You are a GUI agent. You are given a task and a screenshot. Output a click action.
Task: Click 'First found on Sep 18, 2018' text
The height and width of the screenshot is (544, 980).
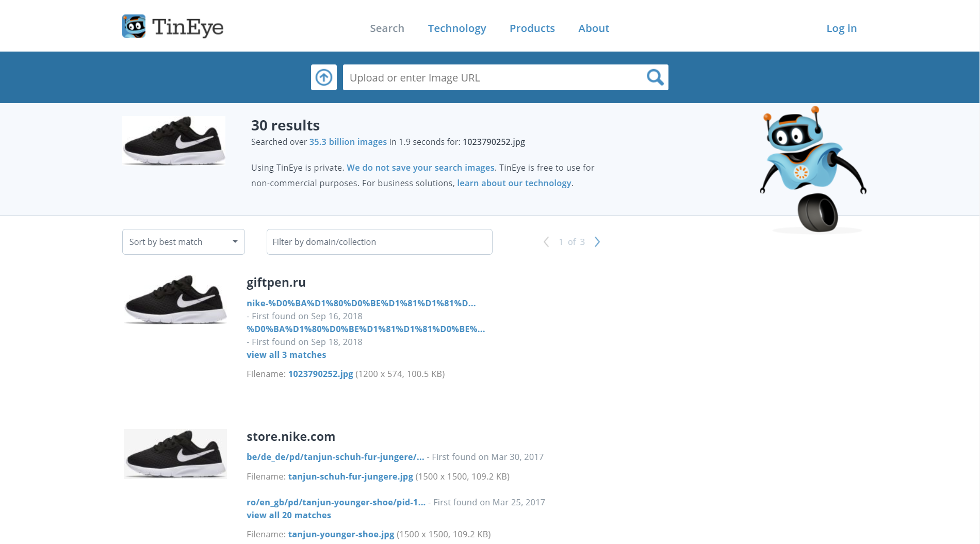(x=307, y=342)
